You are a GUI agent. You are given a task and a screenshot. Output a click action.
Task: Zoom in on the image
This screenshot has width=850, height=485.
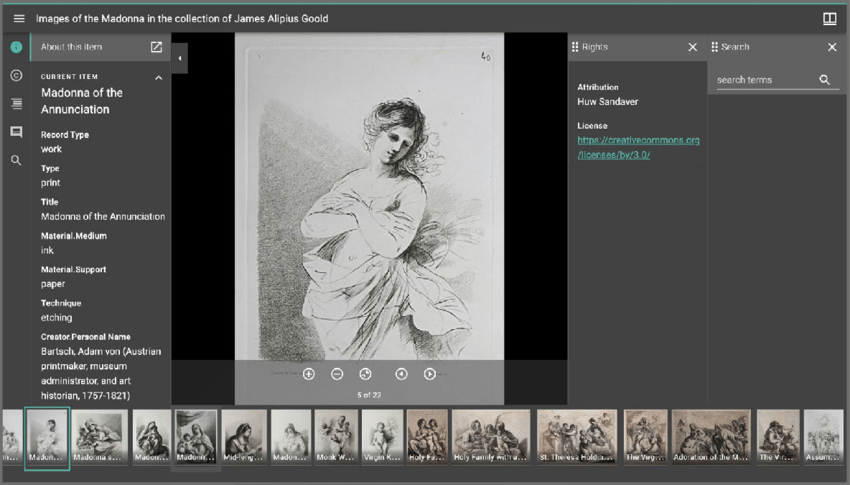[308, 374]
